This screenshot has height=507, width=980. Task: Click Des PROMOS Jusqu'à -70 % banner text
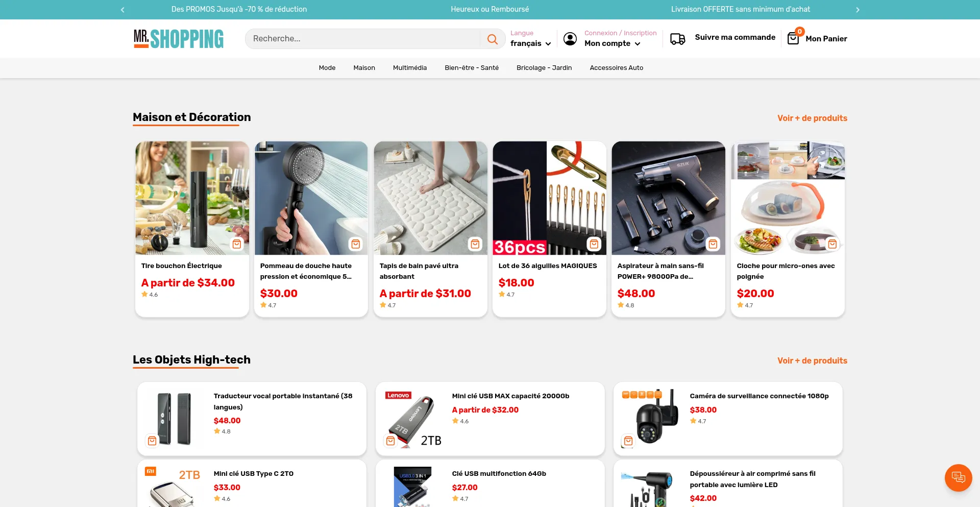tap(239, 9)
